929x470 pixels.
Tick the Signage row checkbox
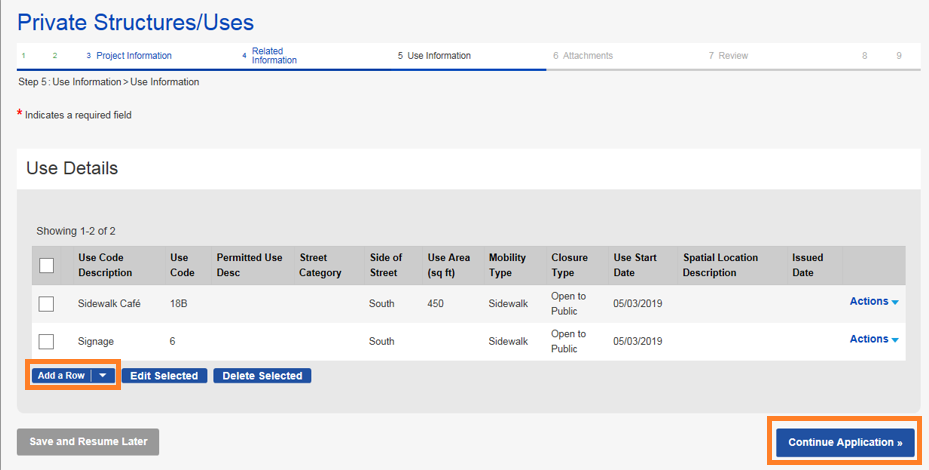46,341
